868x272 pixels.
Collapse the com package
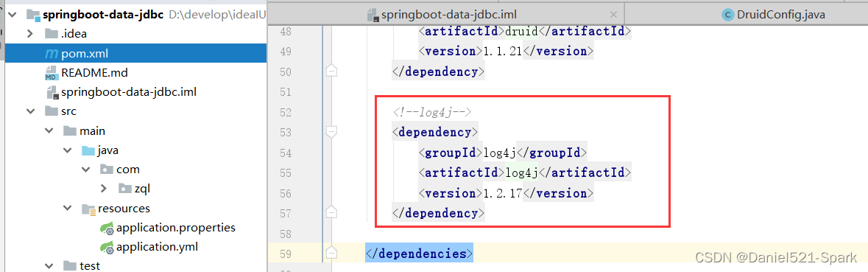click(86, 169)
